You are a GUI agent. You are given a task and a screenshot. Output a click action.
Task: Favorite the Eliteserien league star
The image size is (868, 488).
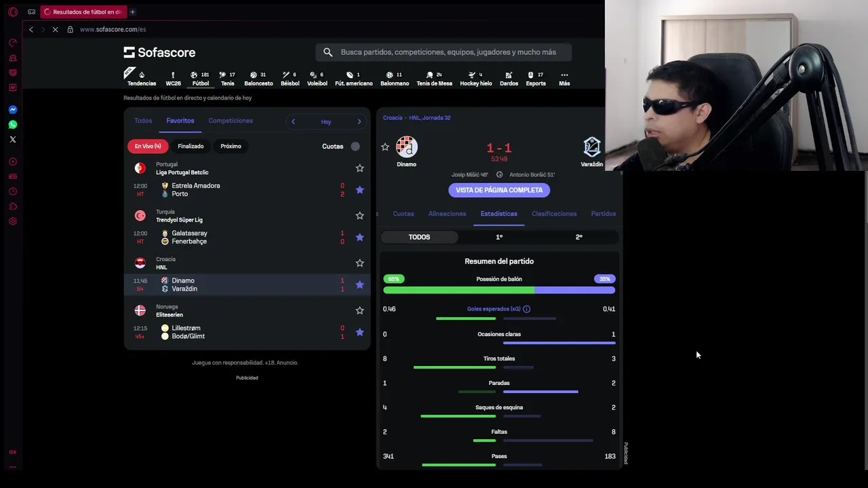360,310
